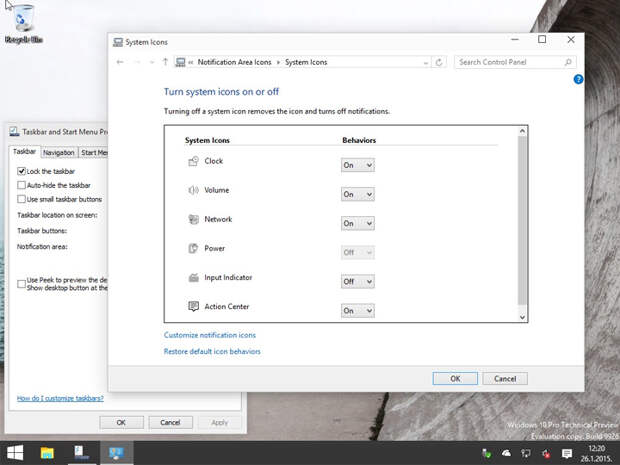Click OK in System Icons window
Image resolution: width=620 pixels, height=465 pixels.
tap(455, 378)
